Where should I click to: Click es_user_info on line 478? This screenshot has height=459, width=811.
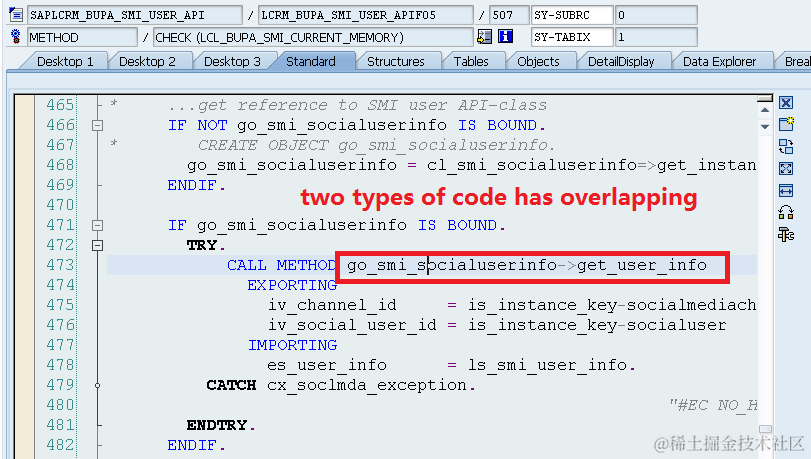coord(327,365)
